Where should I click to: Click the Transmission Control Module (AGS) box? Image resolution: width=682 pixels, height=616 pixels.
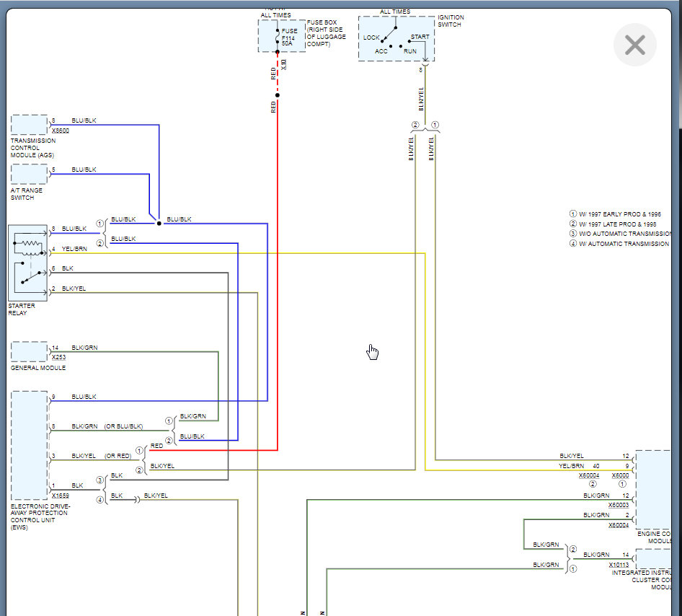[29, 125]
